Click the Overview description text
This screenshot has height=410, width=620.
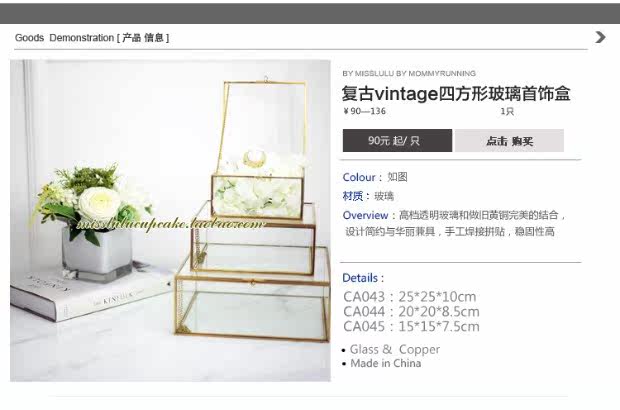coord(454,223)
